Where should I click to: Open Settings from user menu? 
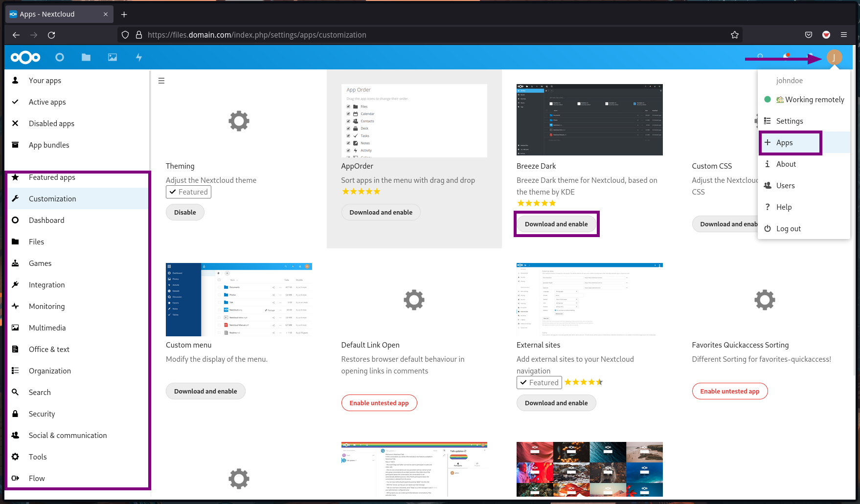(804, 121)
